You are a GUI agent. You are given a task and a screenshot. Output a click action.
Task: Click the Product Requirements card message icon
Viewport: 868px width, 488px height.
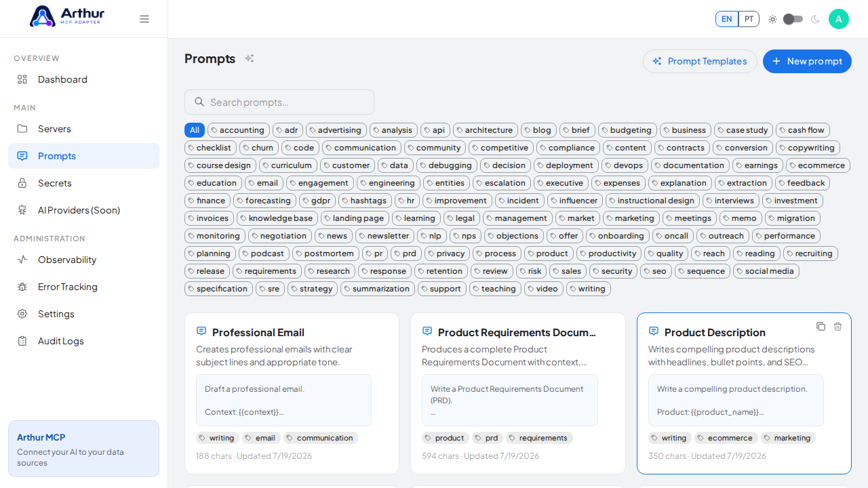pos(427,331)
